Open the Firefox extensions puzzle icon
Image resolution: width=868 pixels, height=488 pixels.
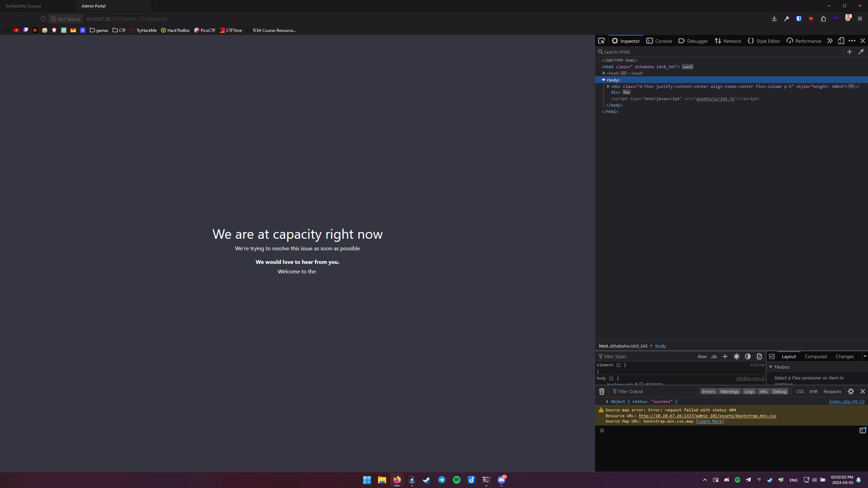pos(823,19)
